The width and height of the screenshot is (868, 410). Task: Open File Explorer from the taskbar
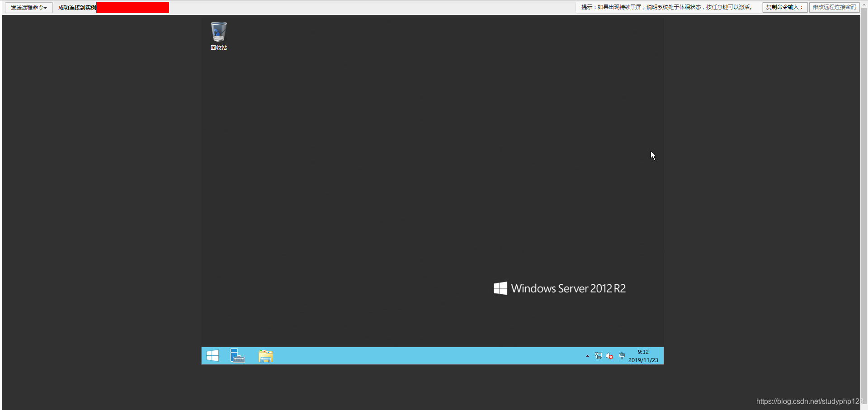[266, 356]
